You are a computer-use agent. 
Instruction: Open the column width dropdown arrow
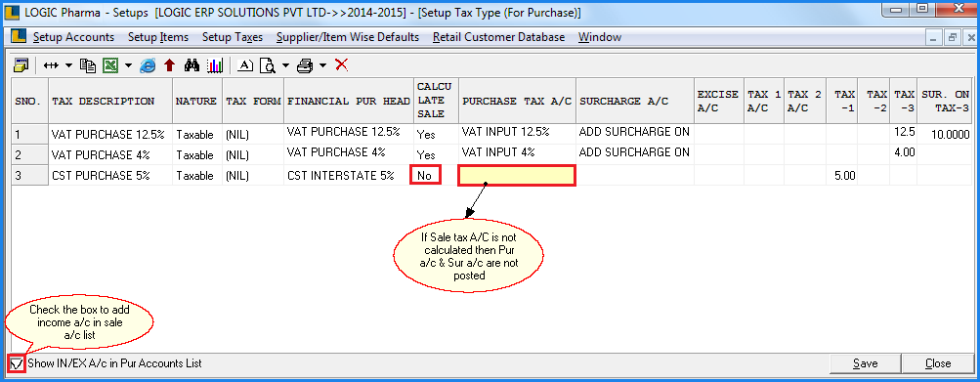(x=68, y=65)
